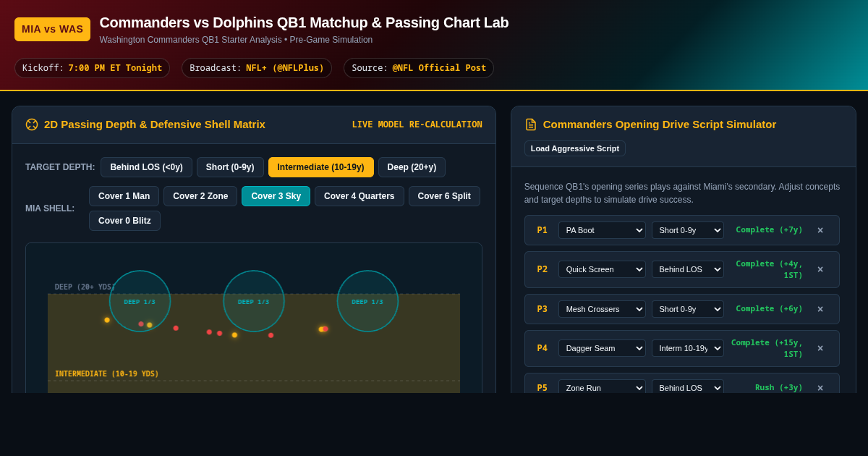Image resolution: width=868 pixels, height=456 pixels.
Task: Remove play P1 with its X icon
Action: point(820,230)
